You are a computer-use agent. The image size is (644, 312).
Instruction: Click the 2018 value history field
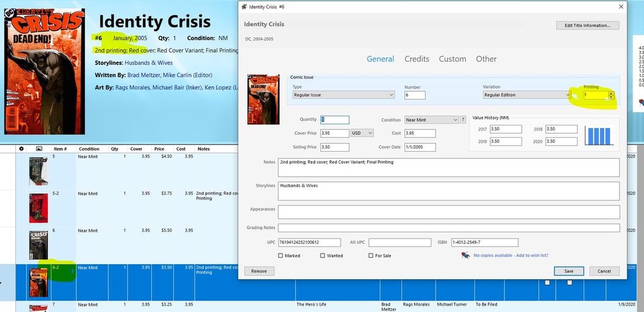click(562, 129)
